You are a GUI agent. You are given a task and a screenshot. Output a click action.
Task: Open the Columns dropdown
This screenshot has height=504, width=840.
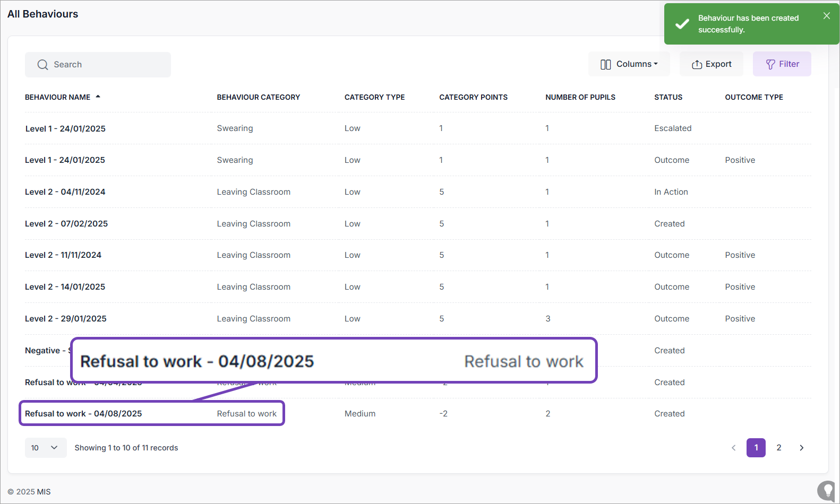point(629,64)
